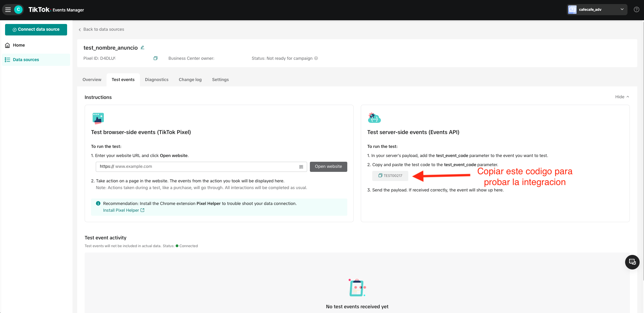Click the Open website button
The height and width of the screenshot is (313, 644).
point(328,167)
